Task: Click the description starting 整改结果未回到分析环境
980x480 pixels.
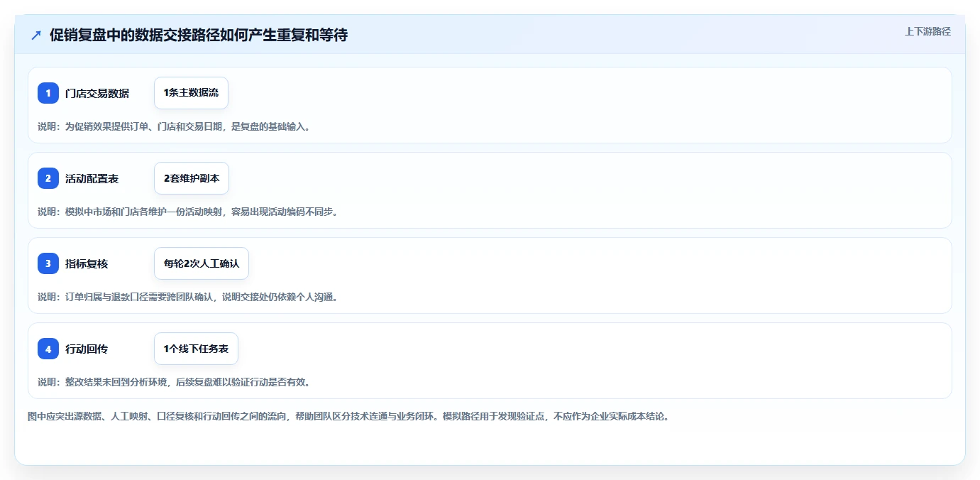Action: pyautogui.click(x=174, y=382)
